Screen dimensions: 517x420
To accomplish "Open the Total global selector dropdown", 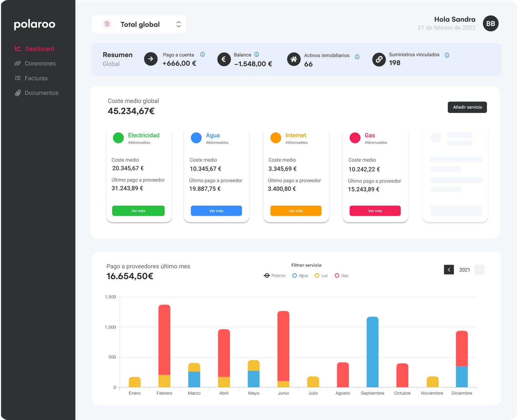I will 139,24.
